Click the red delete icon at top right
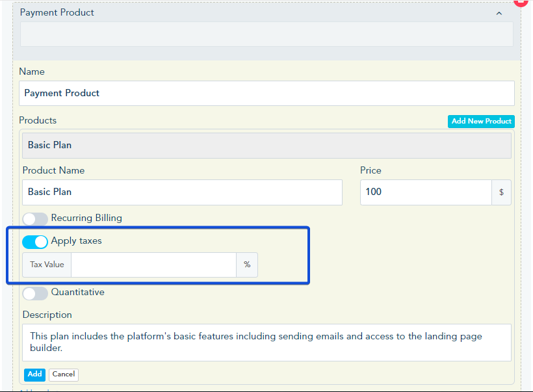Image resolution: width=533 pixels, height=392 pixels. 521,2
